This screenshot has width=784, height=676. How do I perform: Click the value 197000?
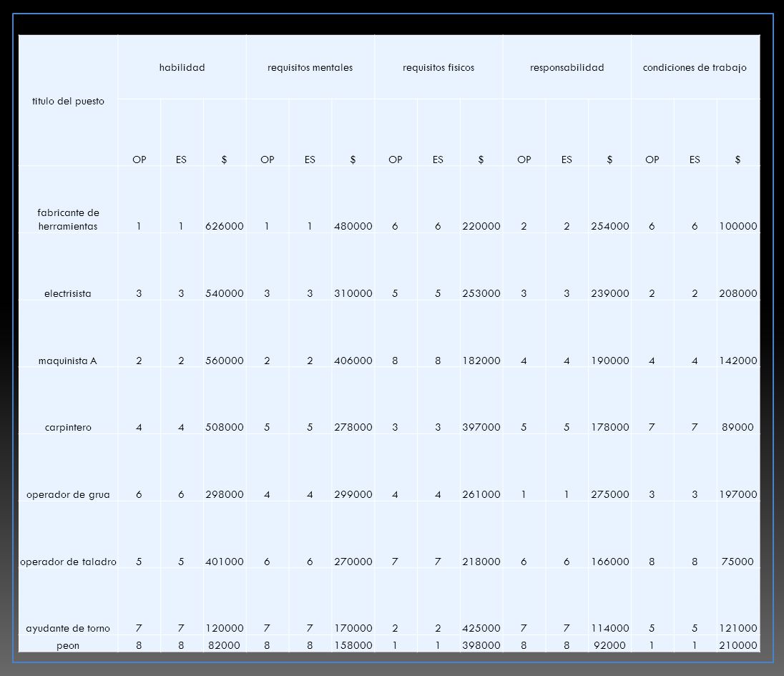click(x=738, y=494)
